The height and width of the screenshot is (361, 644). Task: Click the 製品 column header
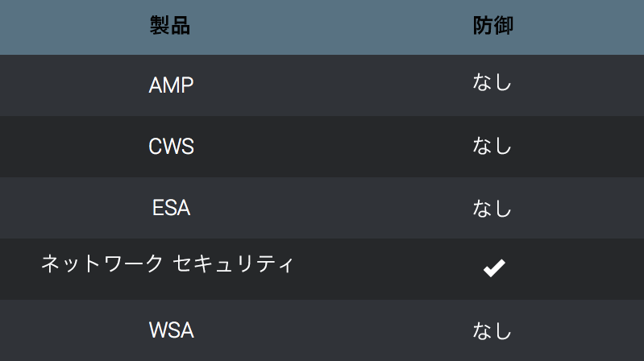click(x=170, y=26)
